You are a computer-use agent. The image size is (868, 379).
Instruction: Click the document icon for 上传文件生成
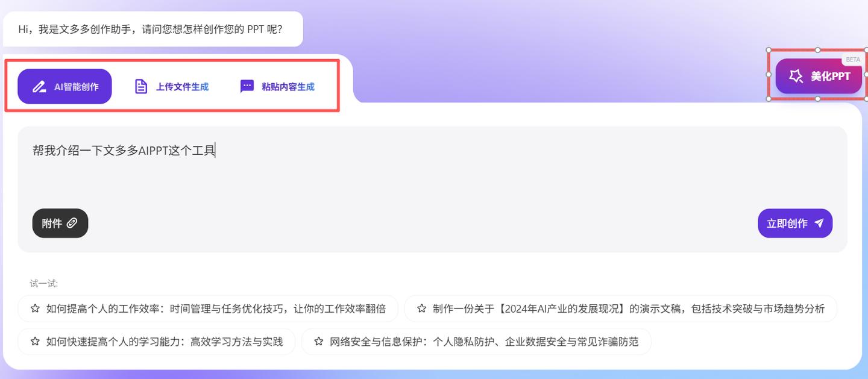140,87
